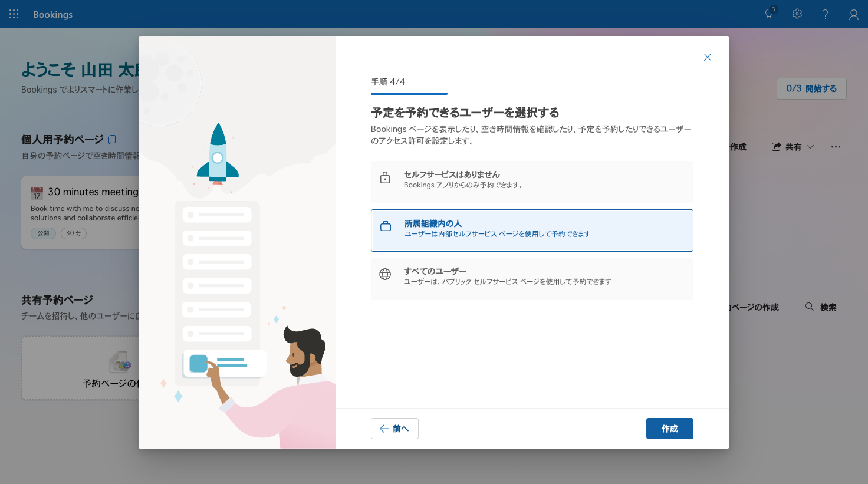Image resolution: width=868 pixels, height=484 pixels.
Task: Click the booking page creation card icon
Action: [x=120, y=362]
